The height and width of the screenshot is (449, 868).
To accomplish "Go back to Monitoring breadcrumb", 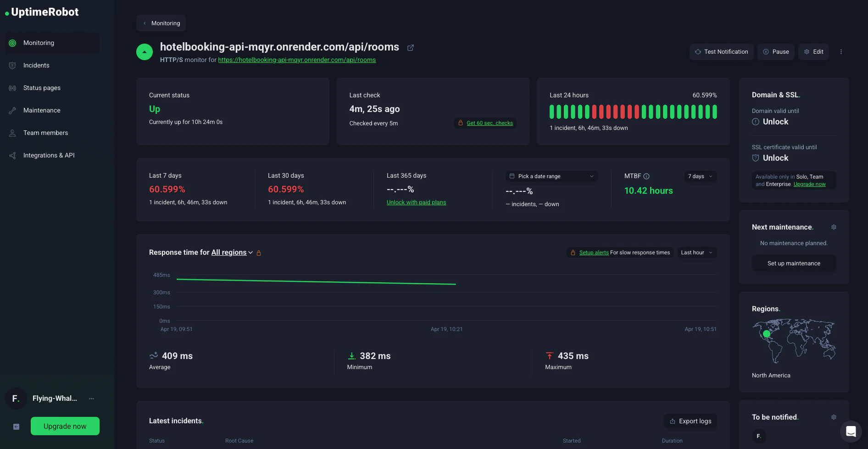I will click(x=161, y=23).
